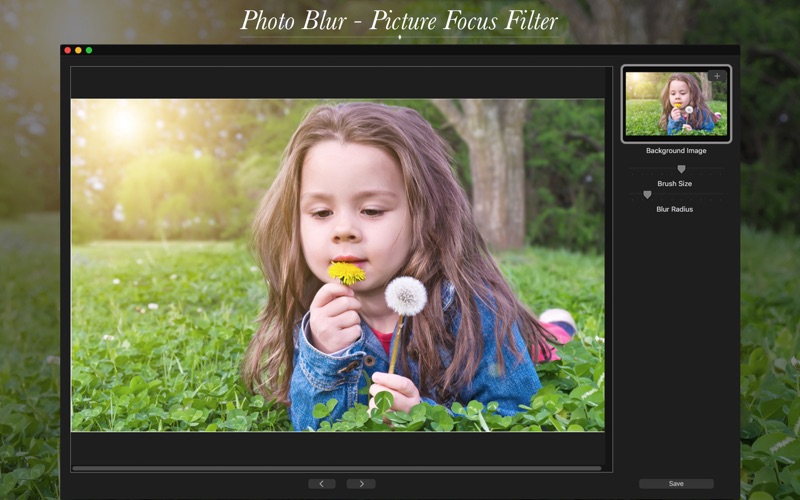
Task: Go to next photo with right arrow
Action: click(361, 484)
